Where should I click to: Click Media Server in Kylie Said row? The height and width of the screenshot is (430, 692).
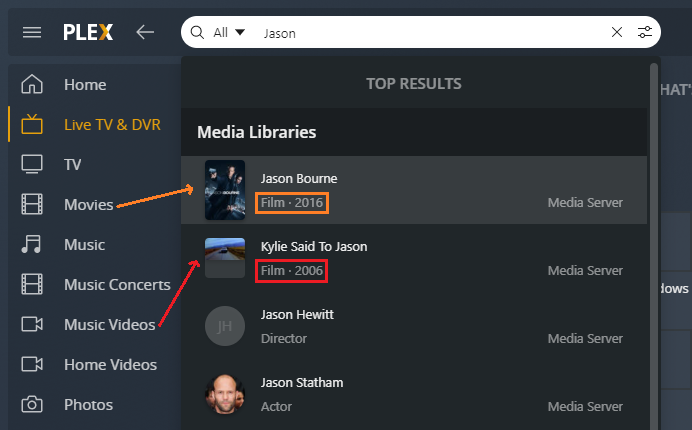[x=585, y=271]
